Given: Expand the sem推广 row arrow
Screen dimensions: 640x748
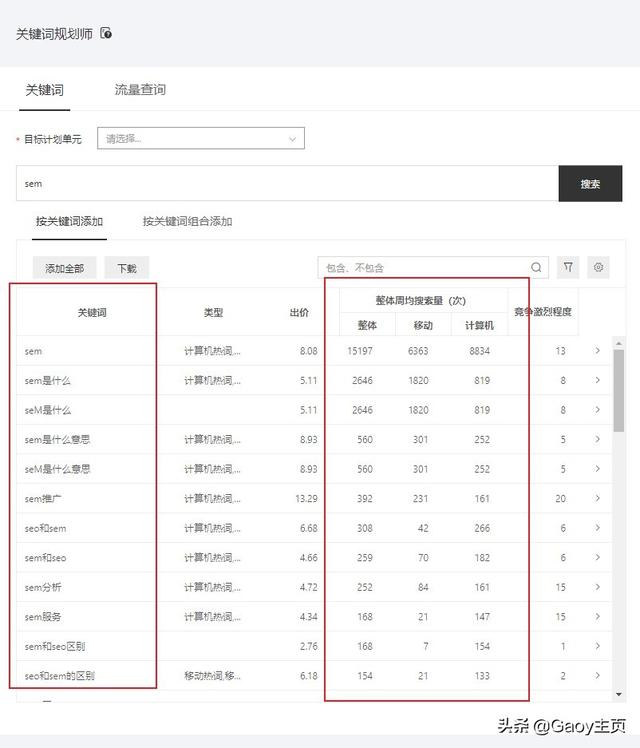Looking at the screenshot, I should [598, 498].
